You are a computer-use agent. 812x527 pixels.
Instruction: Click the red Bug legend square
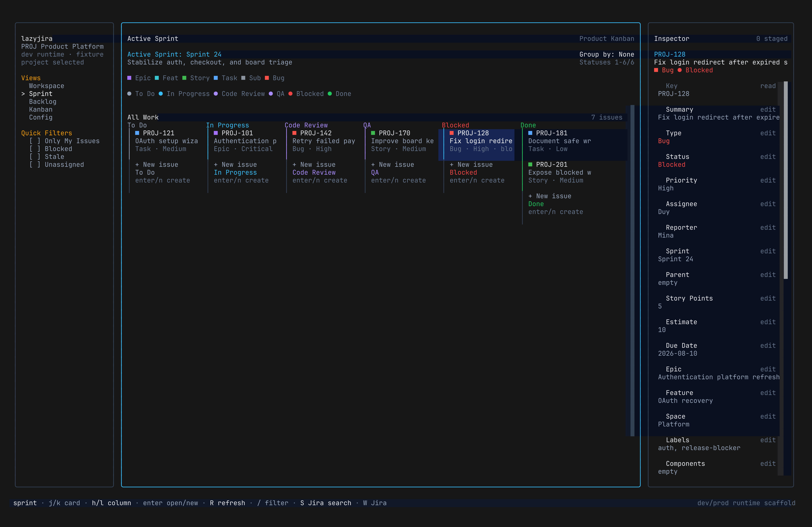point(267,78)
